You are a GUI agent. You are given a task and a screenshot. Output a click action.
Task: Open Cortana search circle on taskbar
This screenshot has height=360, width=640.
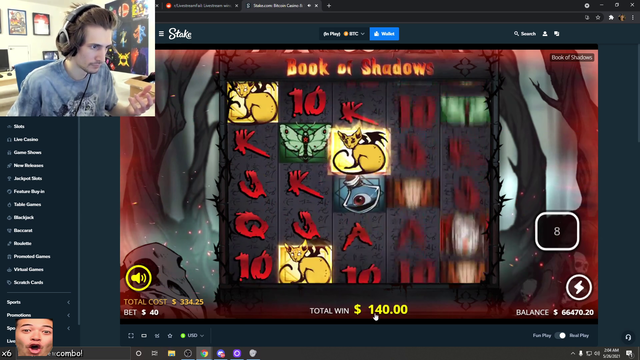(138, 353)
